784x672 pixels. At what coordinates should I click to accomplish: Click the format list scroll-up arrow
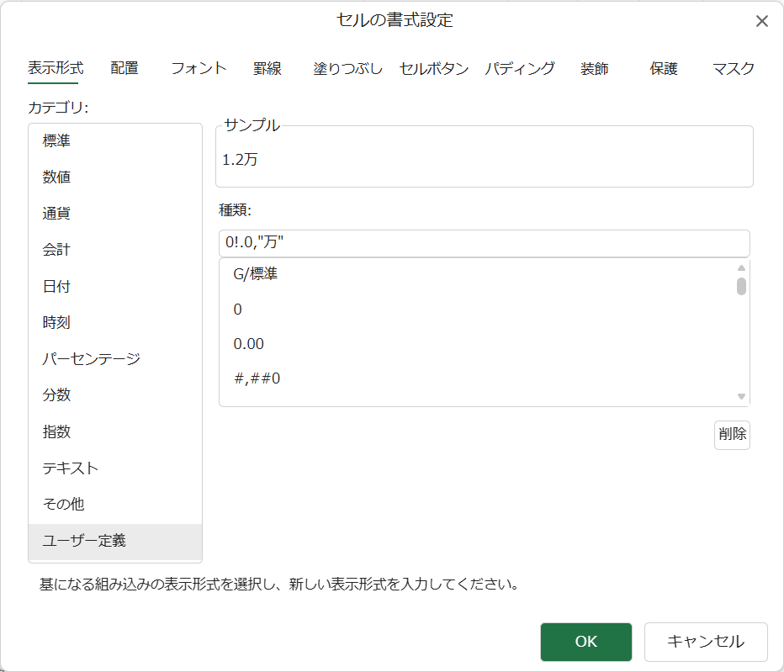coord(741,268)
